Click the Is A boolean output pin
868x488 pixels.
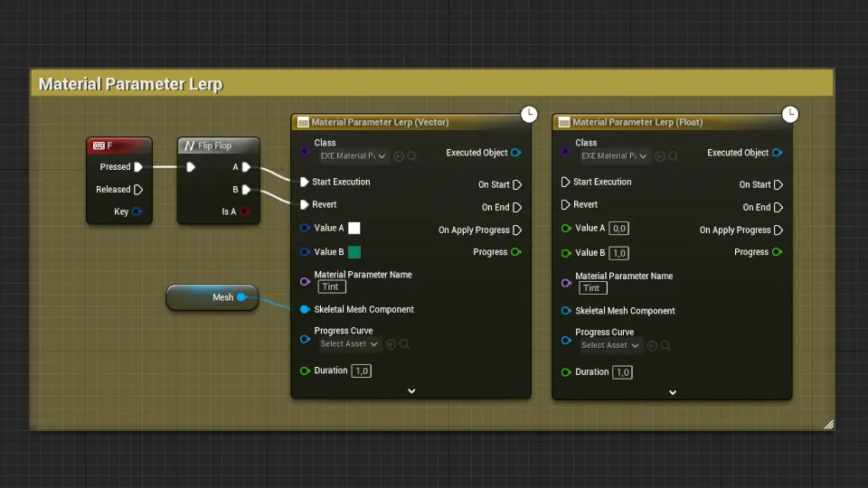click(245, 211)
